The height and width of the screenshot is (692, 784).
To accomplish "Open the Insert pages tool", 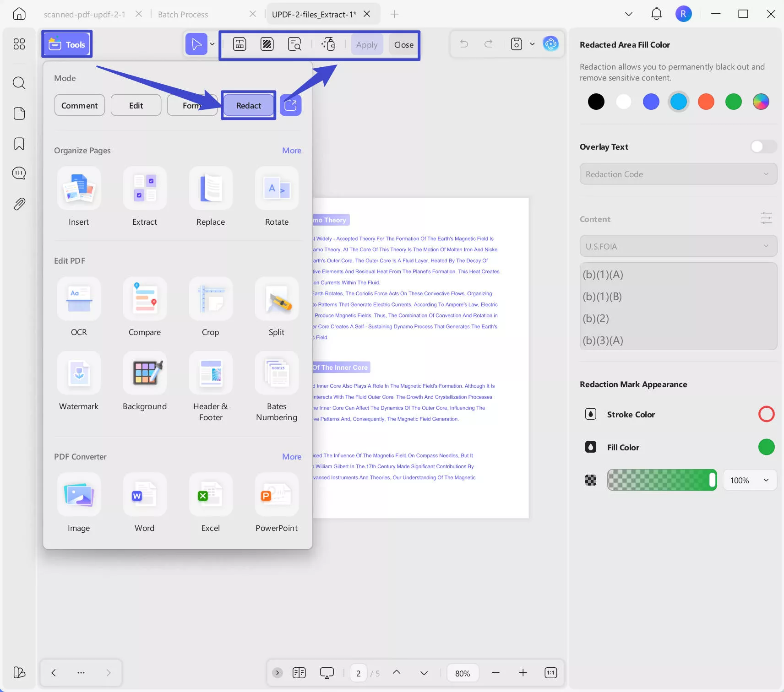I will point(79,197).
